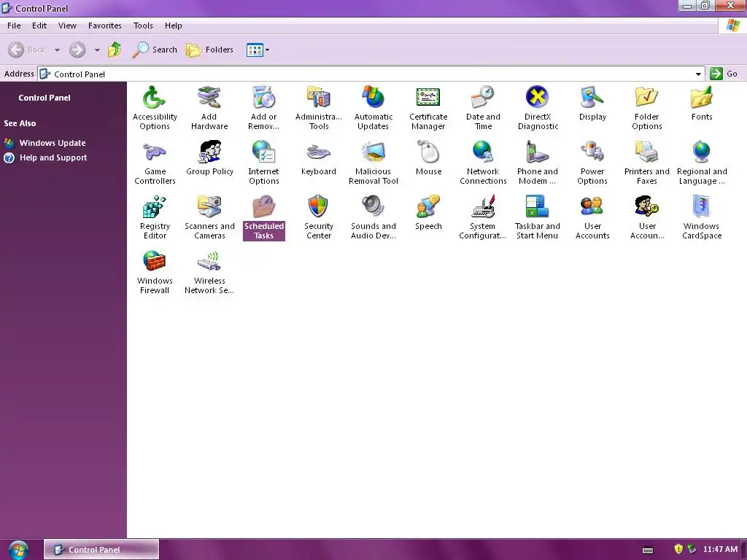Open the View menu
Image resolution: width=747 pixels, height=560 pixels.
(x=67, y=26)
